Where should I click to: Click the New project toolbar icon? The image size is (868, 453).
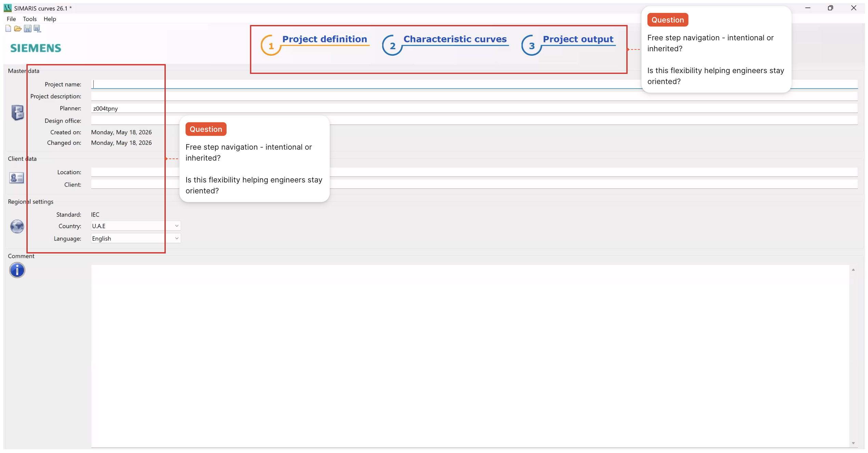click(8, 29)
